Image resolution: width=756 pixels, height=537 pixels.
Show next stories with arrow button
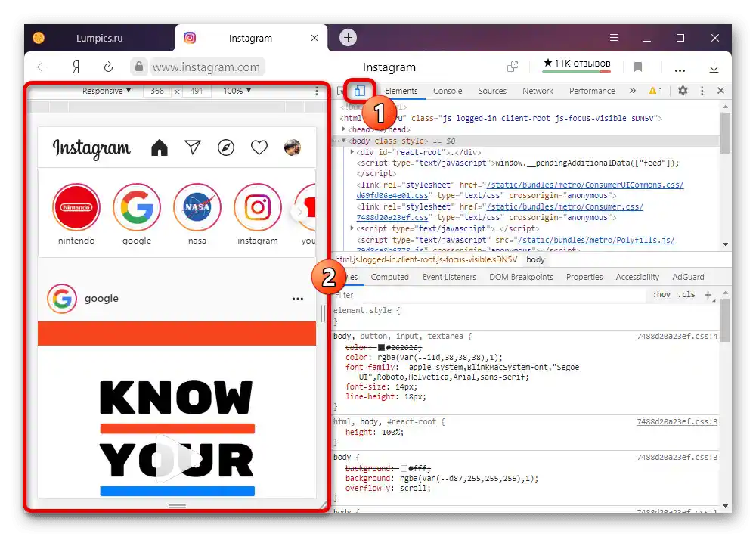click(x=299, y=211)
